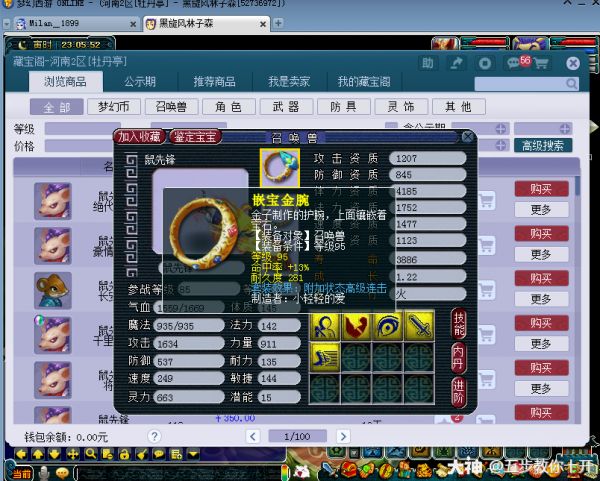
Task: Select the blue eye skill icon
Action: (388, 326)
